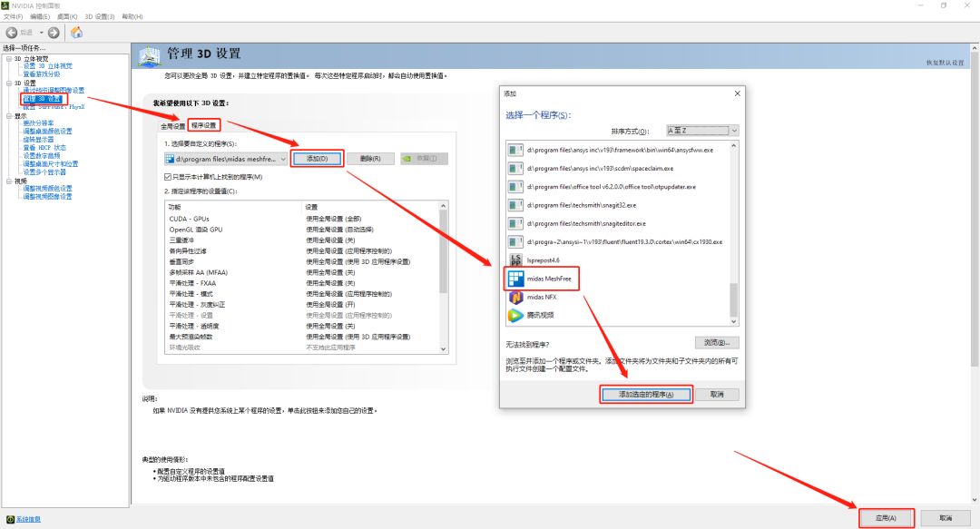
Task: Select 调整视频颜色设置 in task tree
Action: 47,188
